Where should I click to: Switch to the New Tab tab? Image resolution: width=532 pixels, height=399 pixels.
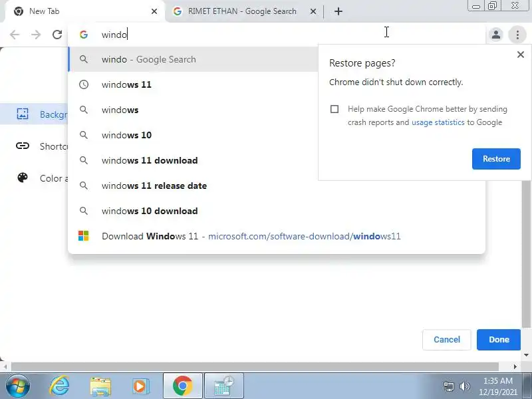click(85, 11)
